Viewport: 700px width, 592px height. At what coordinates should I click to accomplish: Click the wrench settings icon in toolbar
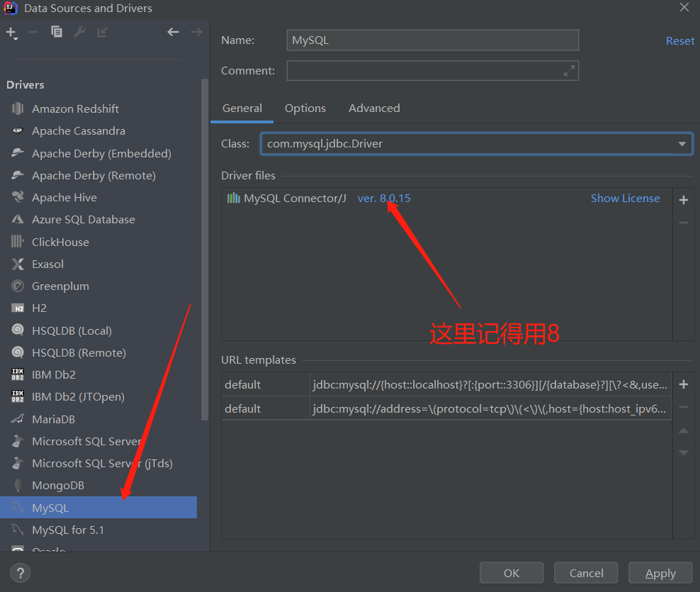click(x=79, y=32)
